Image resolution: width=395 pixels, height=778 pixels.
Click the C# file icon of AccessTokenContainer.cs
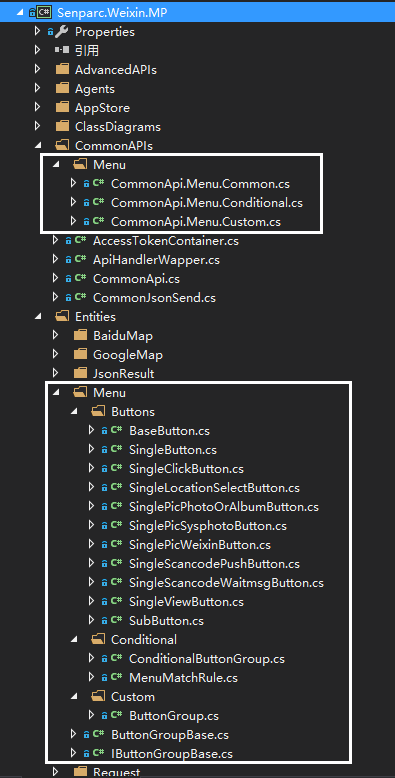pos(80,241)
